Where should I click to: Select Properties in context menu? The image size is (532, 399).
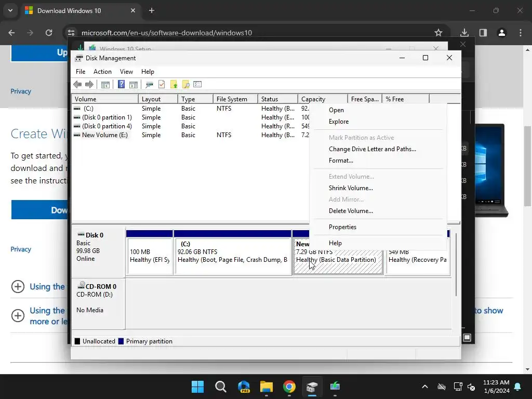pos(378,227)
